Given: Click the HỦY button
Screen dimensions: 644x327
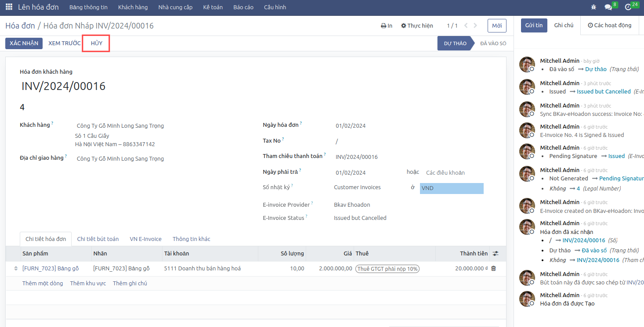Looking at the screenshot, I should pos(96,43).
